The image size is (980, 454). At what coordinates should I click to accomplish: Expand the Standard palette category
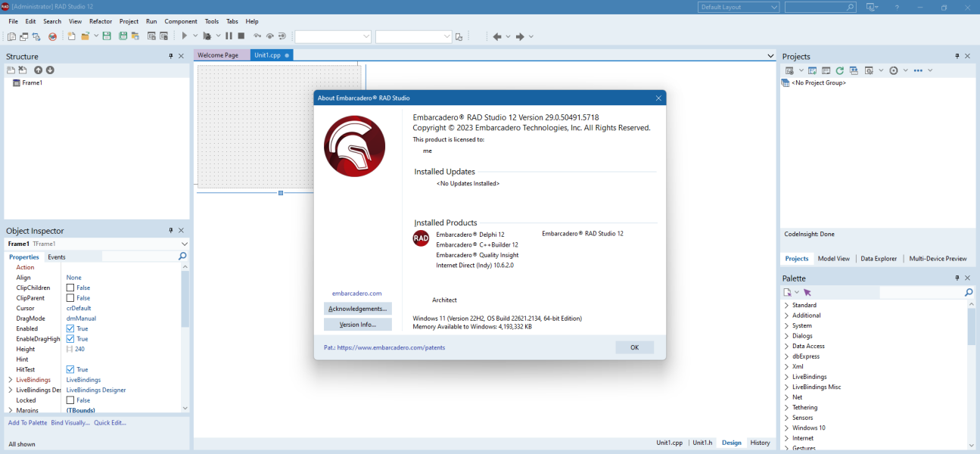786,306
